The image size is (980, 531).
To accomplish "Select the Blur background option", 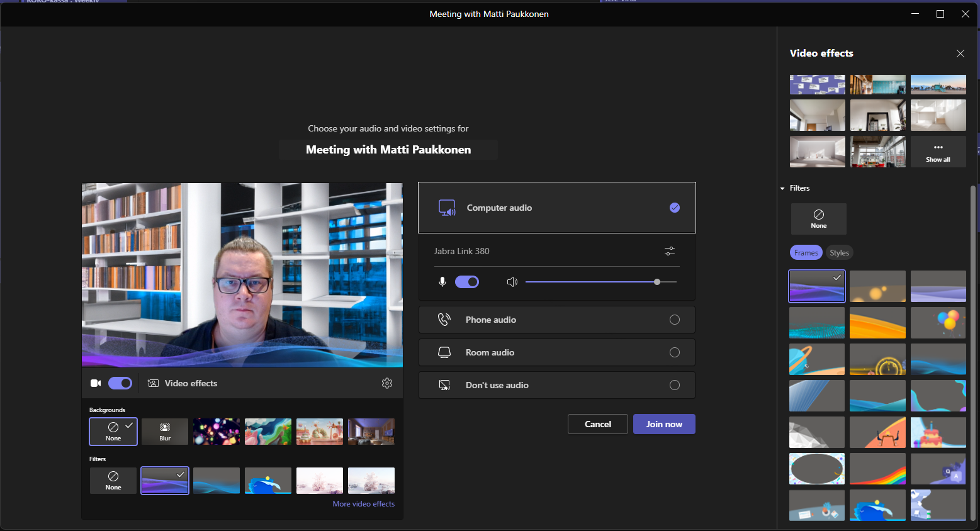I will [164, 431].
